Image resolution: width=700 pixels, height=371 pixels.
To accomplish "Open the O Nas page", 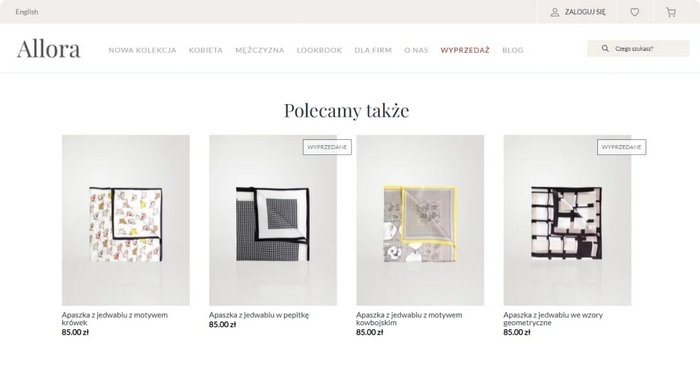I will point(416,50).
